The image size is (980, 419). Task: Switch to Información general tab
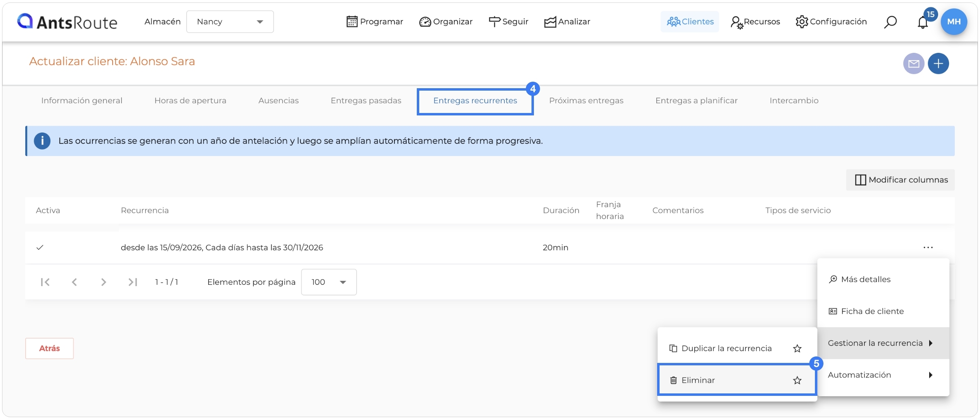coord(82,101)
